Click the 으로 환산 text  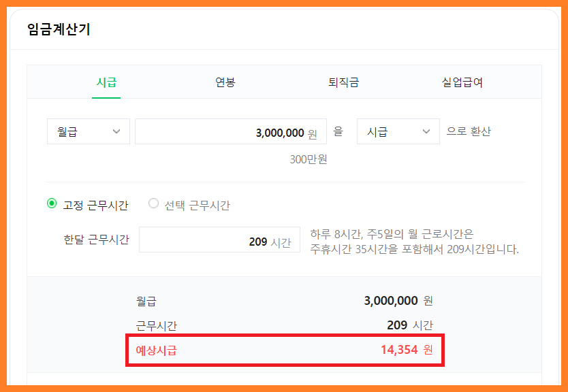tap(469, 131)
